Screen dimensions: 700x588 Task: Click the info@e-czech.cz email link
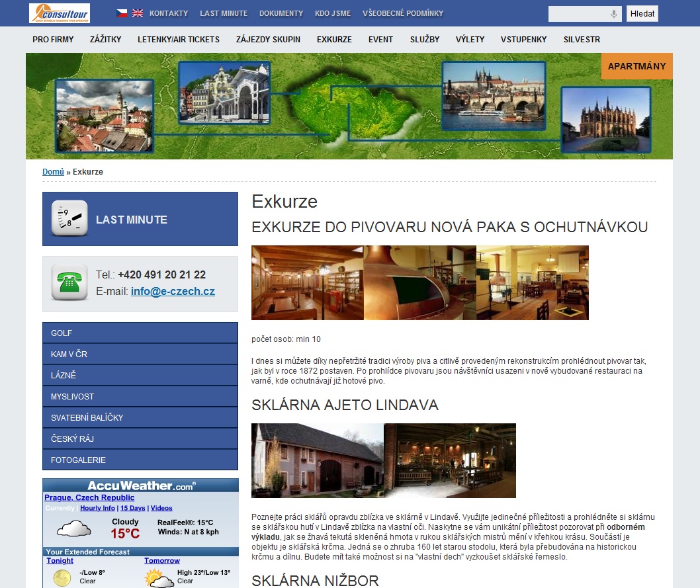173,292
